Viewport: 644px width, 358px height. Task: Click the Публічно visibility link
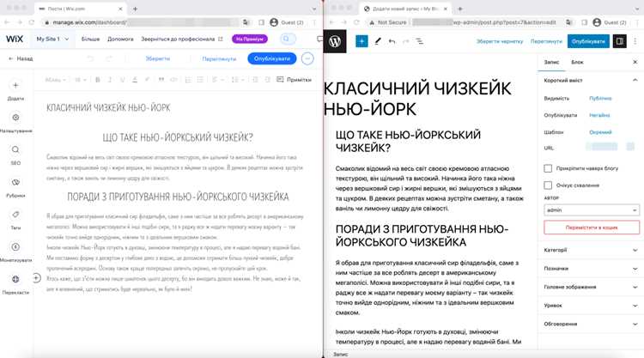[600, 99]
